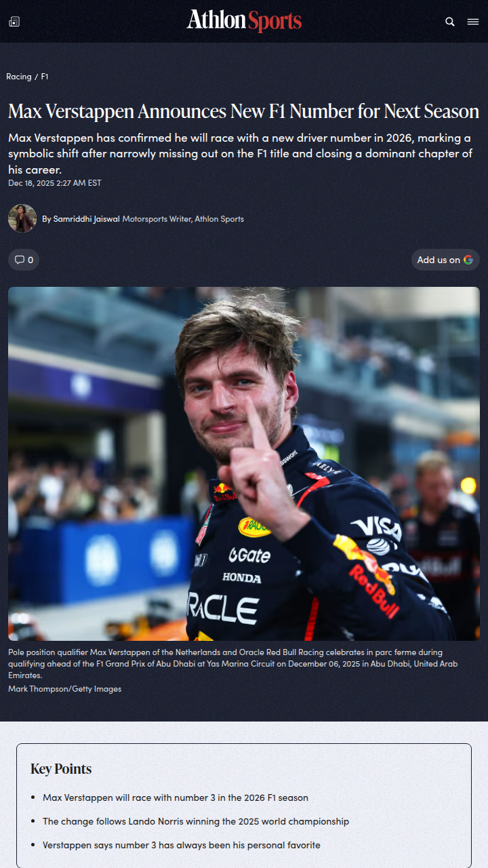Click the Athlon Sports logo
The width and height of the screenshot is (488, 868).
point(244,21)
